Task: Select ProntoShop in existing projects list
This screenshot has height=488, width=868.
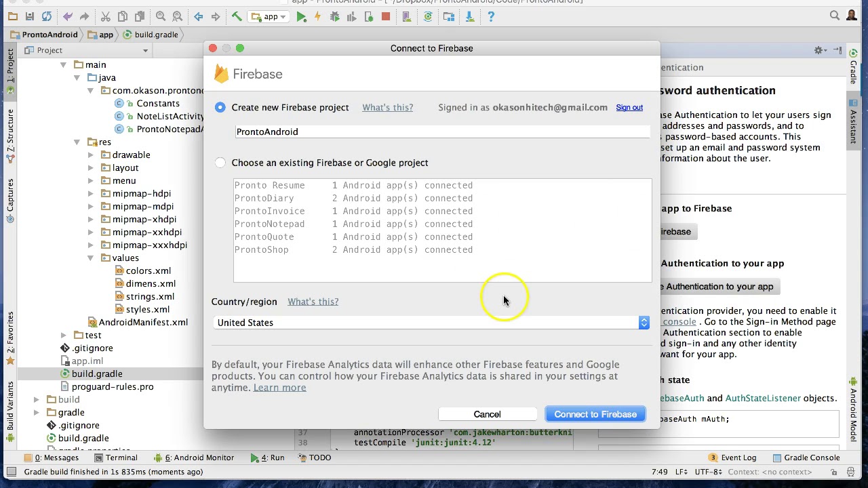Action: 442,249
